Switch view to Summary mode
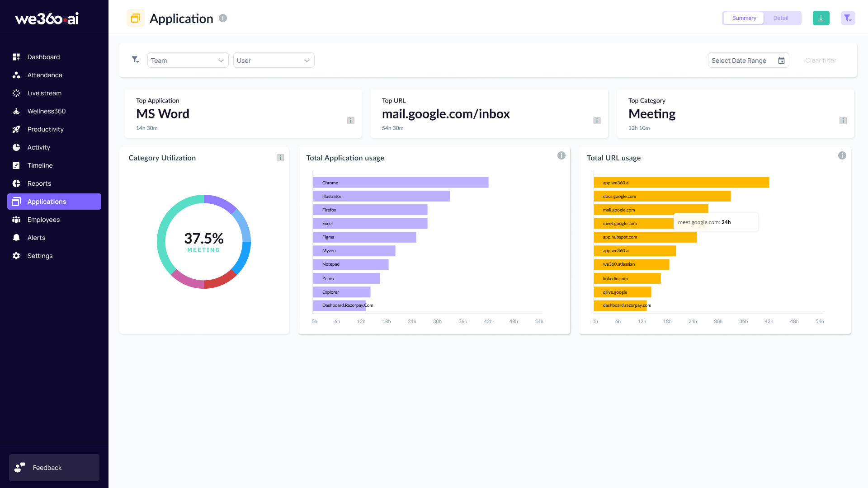This screenshot has width=868, height=488. [x=744, y=18]
